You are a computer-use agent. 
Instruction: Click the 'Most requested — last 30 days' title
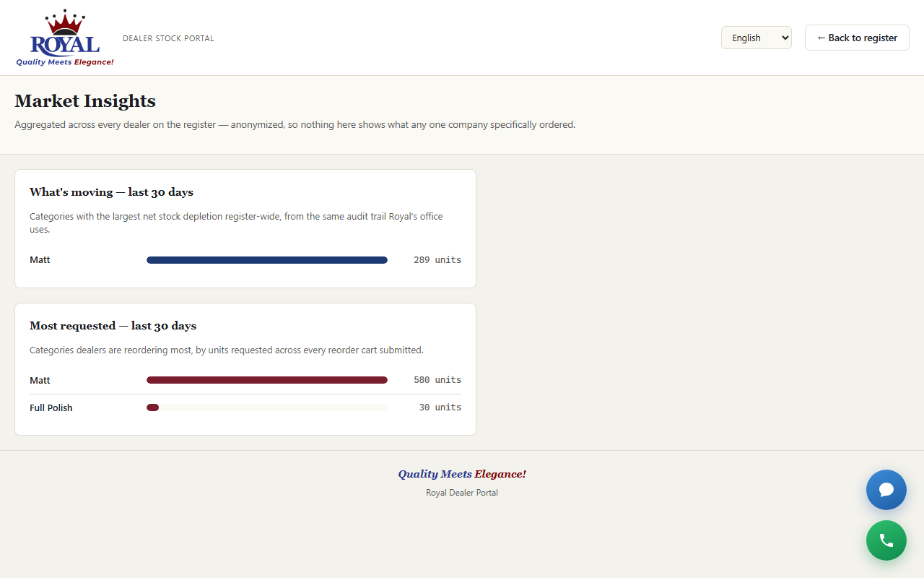pyautogui.click(x=113, y=326)
